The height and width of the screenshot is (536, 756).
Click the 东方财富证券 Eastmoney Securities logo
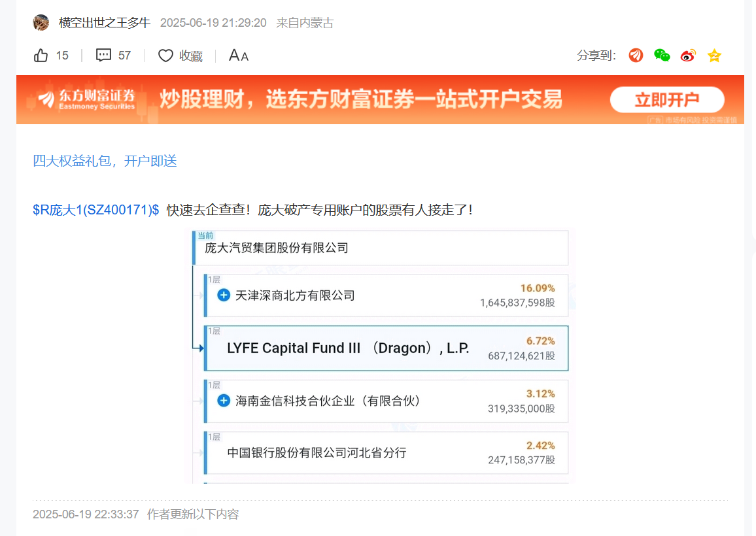[x=87, y=99]
